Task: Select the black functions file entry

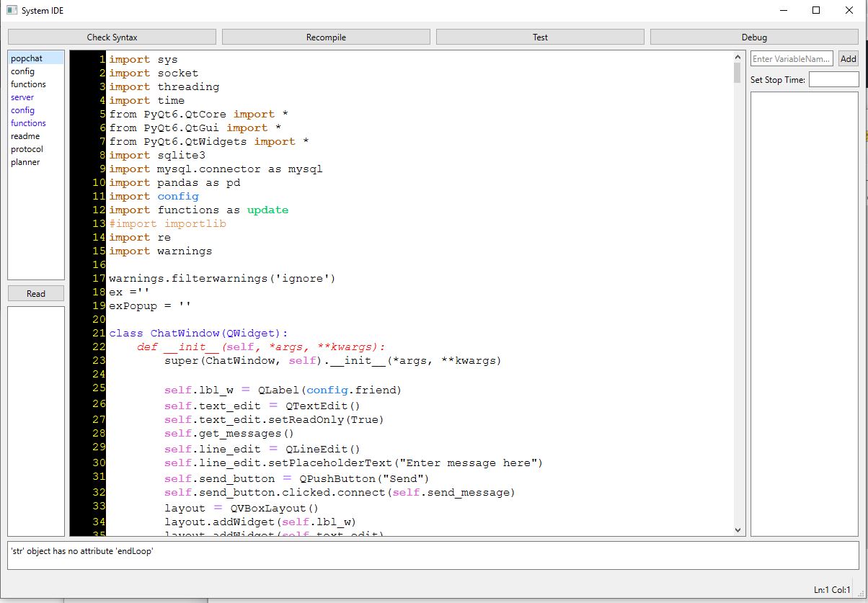Action: point(36,84)
